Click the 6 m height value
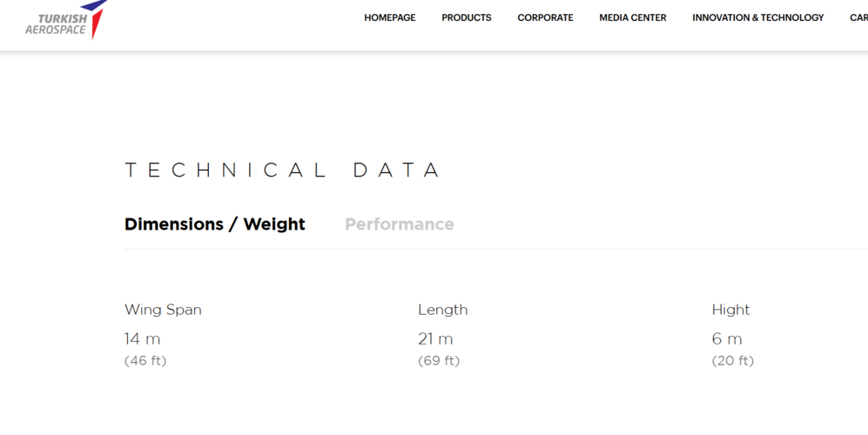Viewport: 868px width, 435px height. coord(727,338)
